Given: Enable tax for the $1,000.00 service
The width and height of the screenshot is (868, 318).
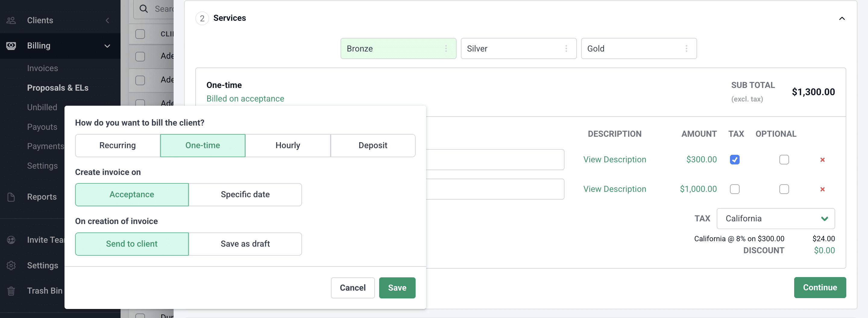Looking at the screenshot, I should point(734,189).
